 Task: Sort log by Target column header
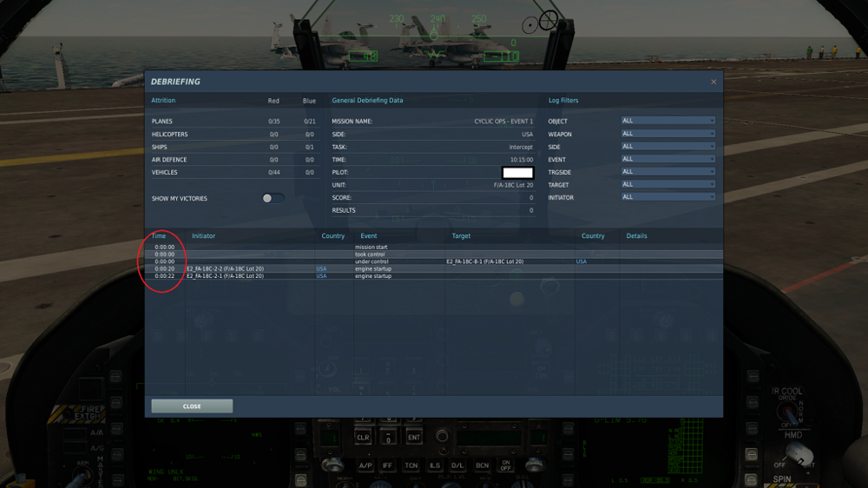461,236
